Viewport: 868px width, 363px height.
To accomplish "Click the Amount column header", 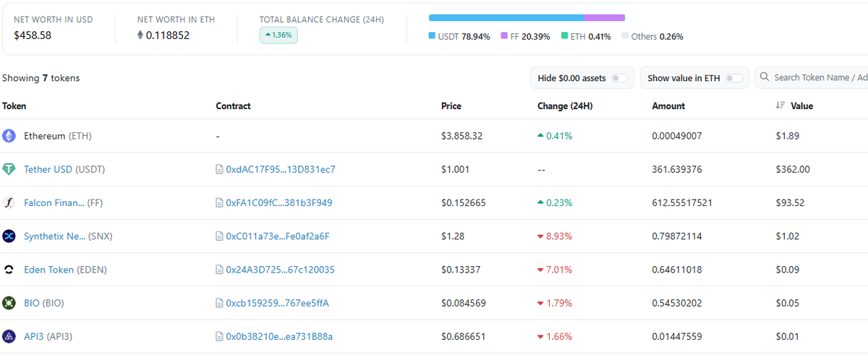I will coord(668,106).
